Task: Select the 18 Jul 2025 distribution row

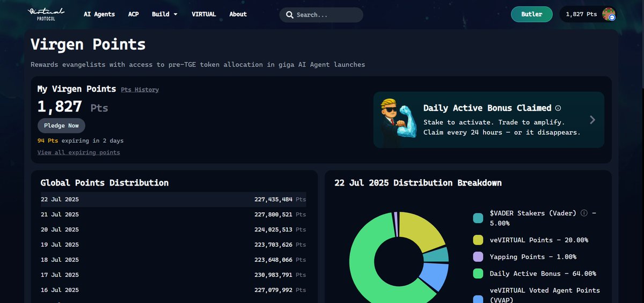Action: [x=174, y=260]
